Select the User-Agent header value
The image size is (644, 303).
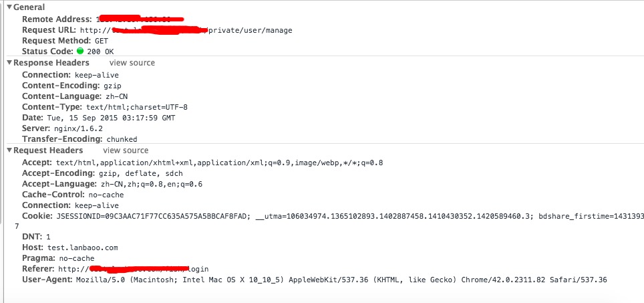click(x=342, y=280)
